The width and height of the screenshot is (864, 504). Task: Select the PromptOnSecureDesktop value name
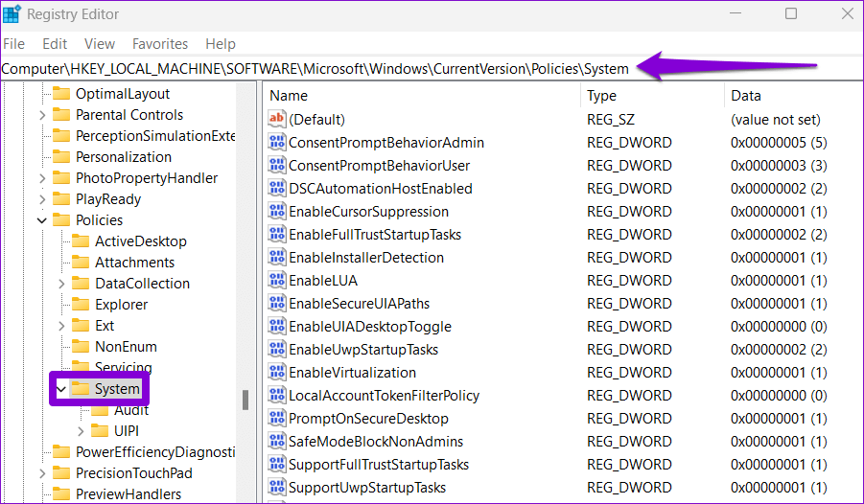368,419
